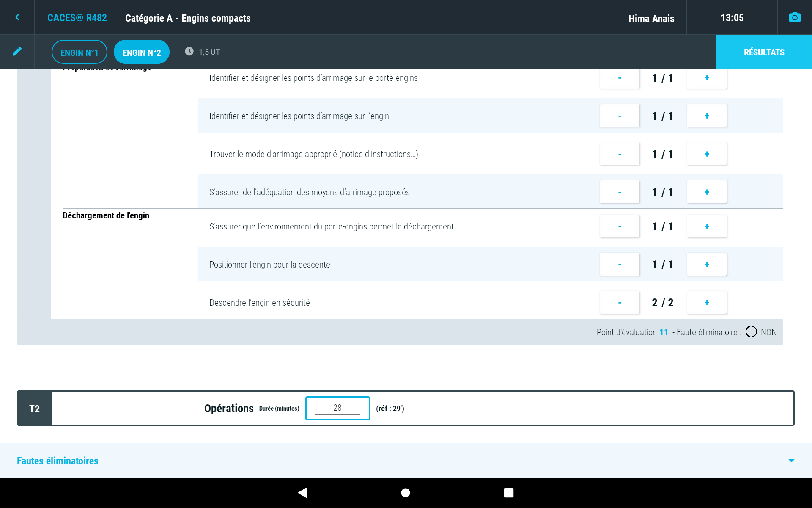Decrease score for Positionner l'engin pour la descente
812x508 pixels.
[620, 264]
